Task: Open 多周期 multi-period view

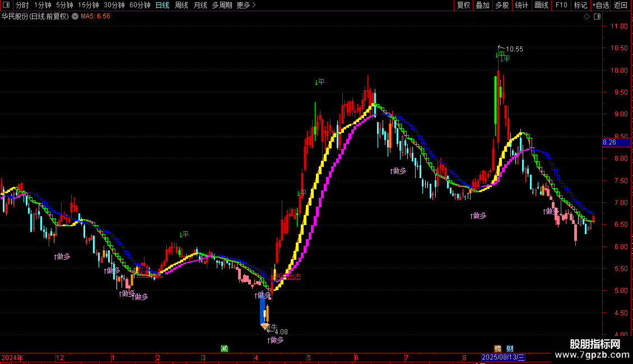Action: (x=222, y=5)
